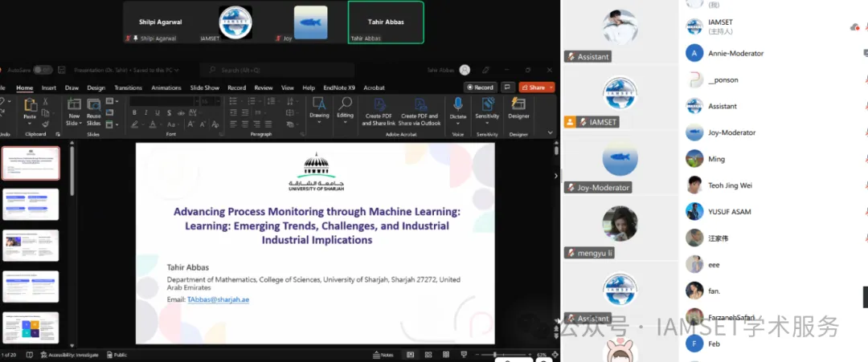
Task: Select Tahir Abbas video tile
Action: pos(386,22)
